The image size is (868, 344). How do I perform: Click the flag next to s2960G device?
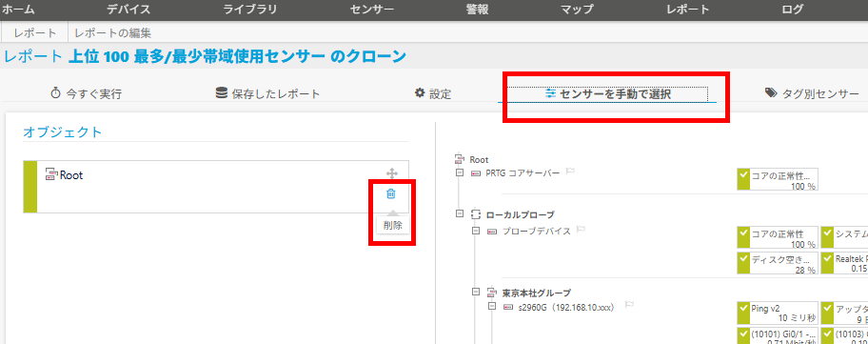coord(629,305)
